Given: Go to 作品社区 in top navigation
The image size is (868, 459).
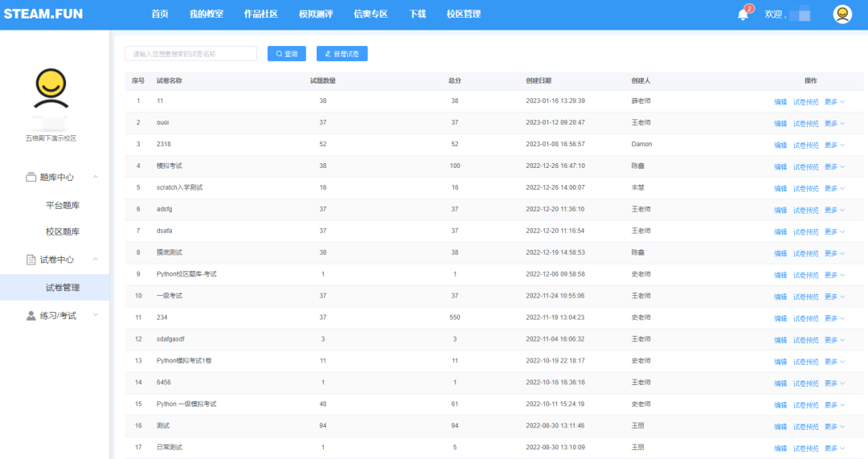Looking at the screenshot, I should pos(260,14).
